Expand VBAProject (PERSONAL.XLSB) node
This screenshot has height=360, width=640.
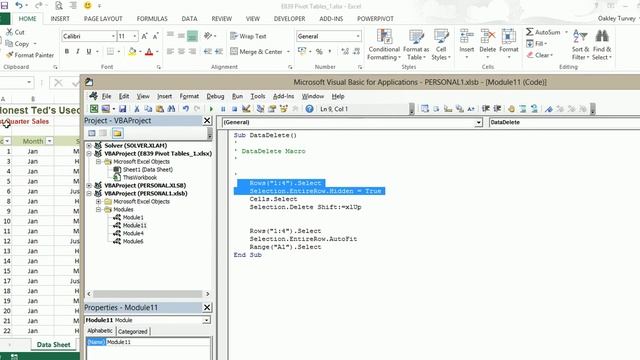click(x=89, y=185)
